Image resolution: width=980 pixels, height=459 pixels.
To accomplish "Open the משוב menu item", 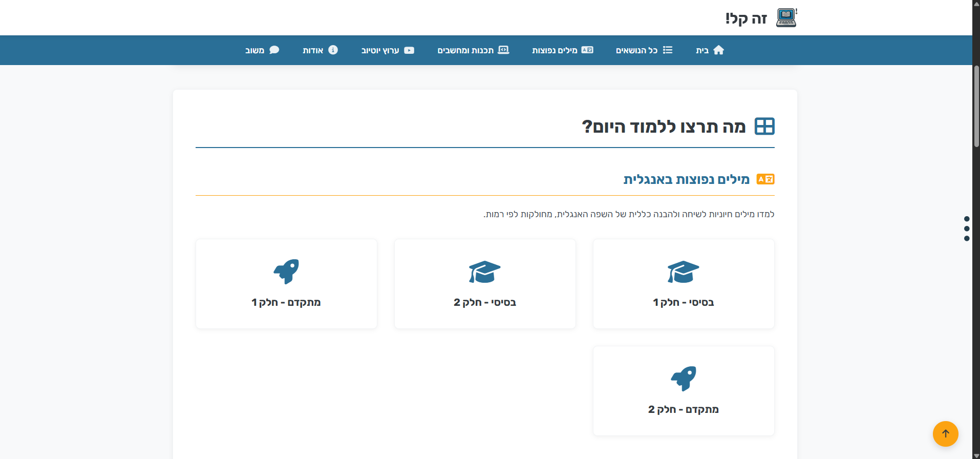I will pos(262,50).
